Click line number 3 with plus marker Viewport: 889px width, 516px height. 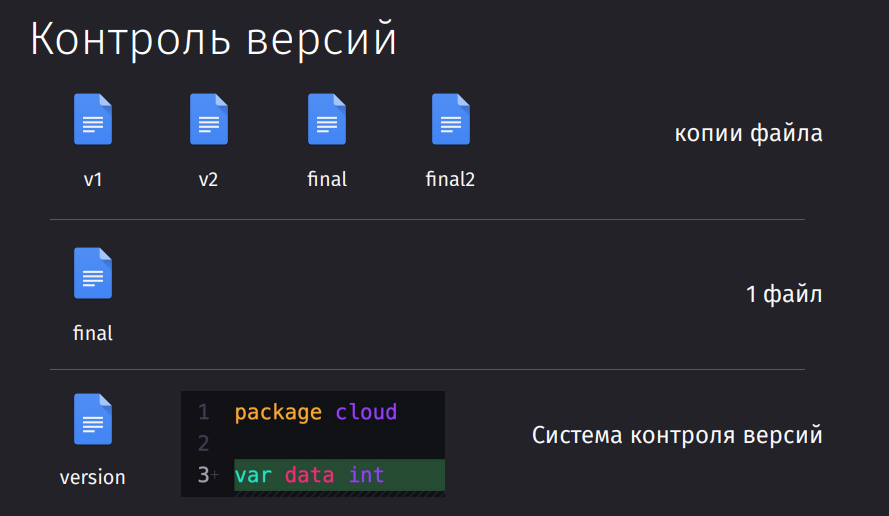click(208, 475)
